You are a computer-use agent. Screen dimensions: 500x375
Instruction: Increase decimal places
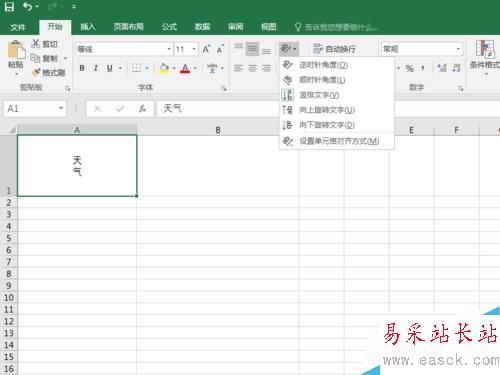(442, 68)
